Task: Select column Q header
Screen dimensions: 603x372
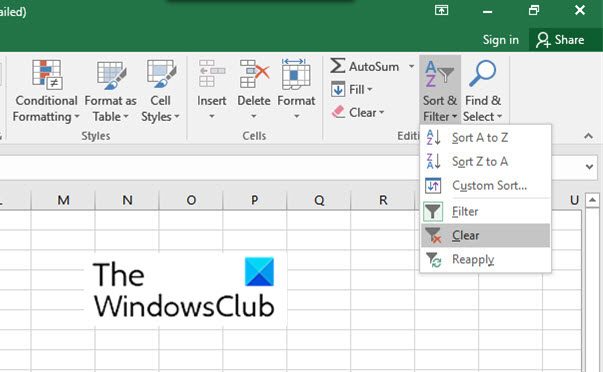Action: 319,200
